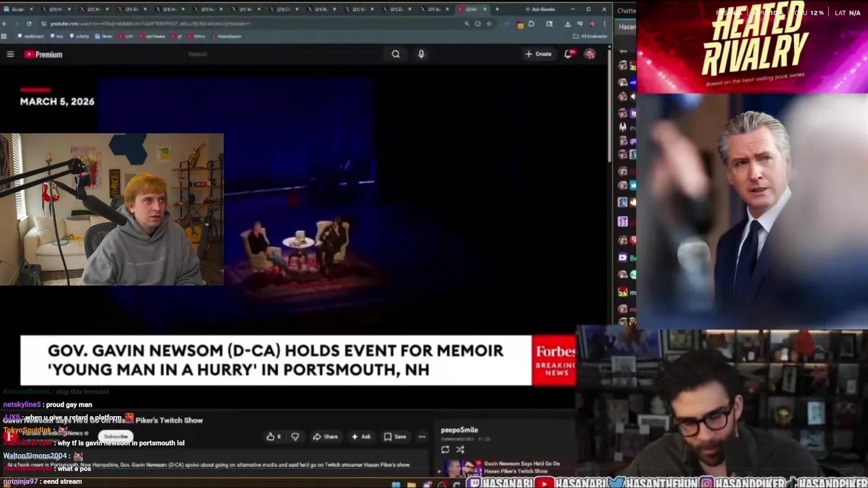Click the Share button under the video
The width and height of the screenshot is (868, 488).
325,436
